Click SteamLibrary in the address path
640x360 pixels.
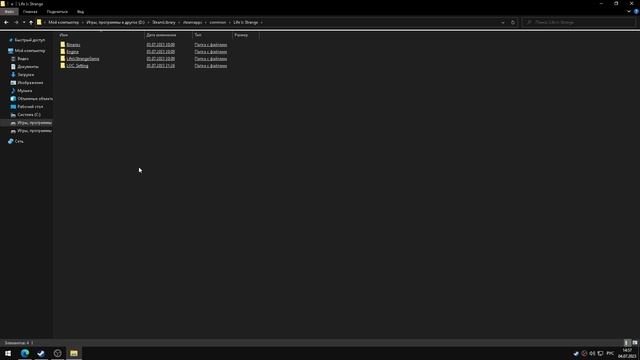[x=164, y=22]
